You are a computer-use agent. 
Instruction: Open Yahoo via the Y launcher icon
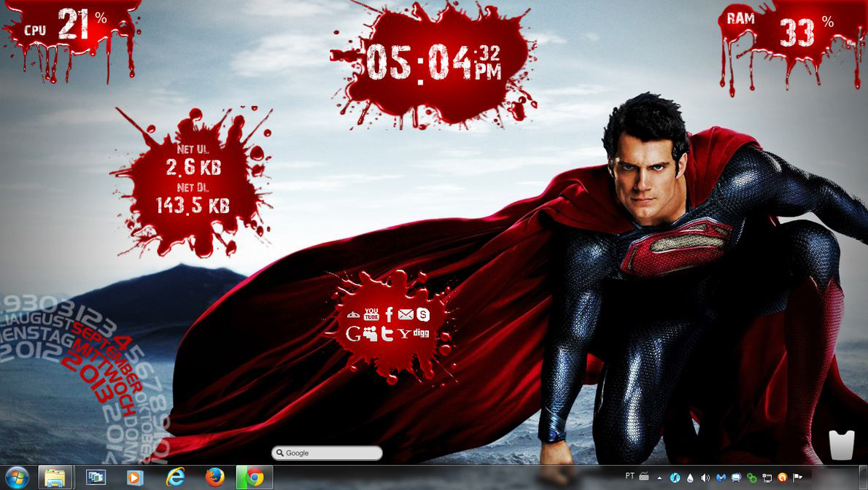point(405,334)
